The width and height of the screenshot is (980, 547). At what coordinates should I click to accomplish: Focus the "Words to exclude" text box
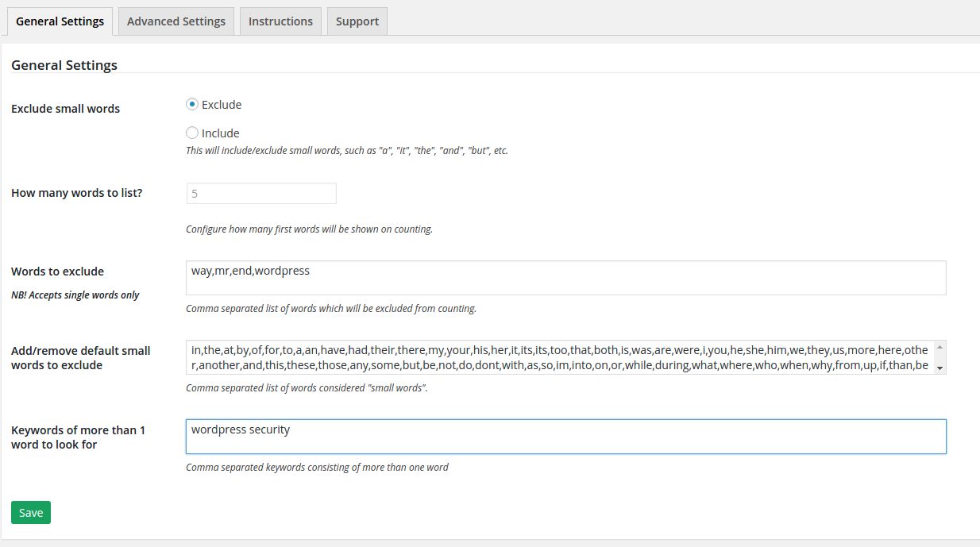coord(565,278)
